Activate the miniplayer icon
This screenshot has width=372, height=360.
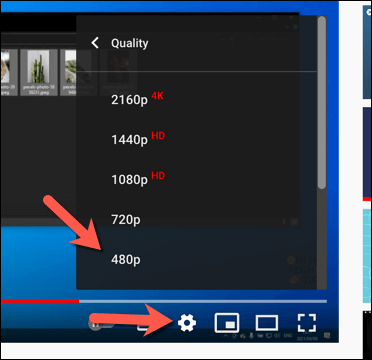(227, 323)
